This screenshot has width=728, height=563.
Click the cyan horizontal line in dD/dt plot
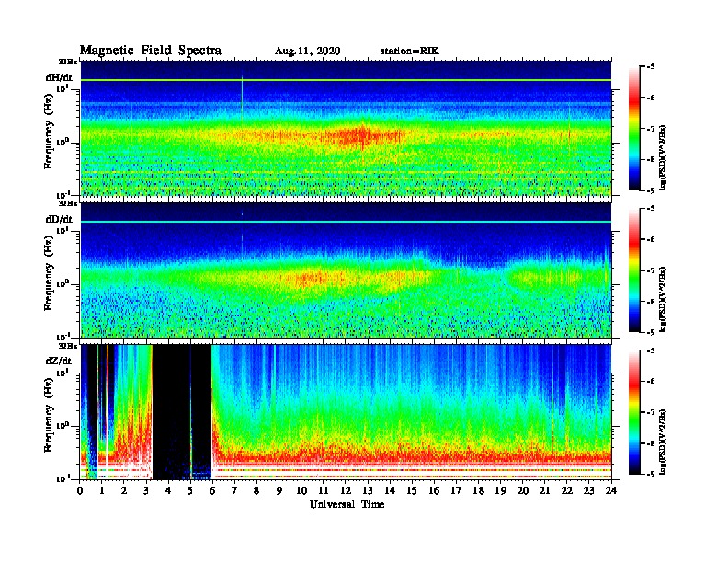(346, 222)
